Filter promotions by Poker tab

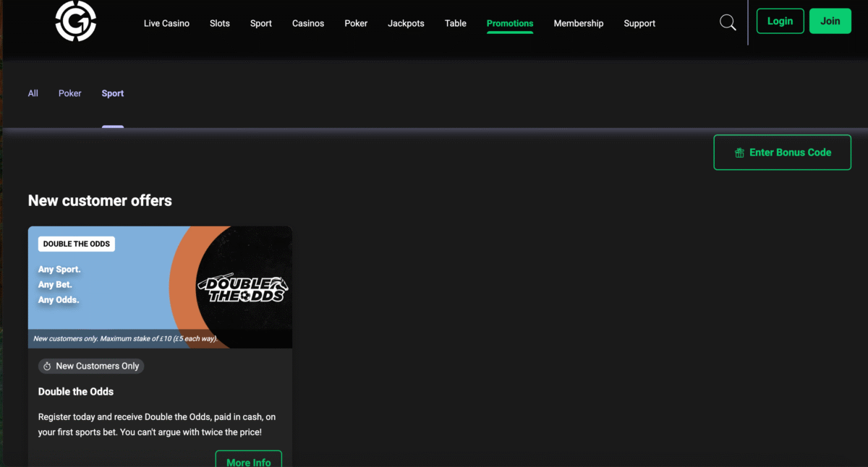pos(70,93)
